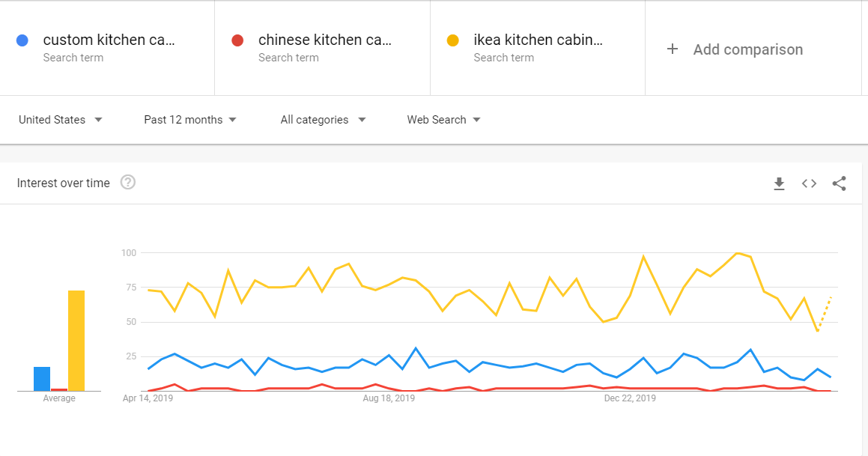Click the plus icon for Add comparison

tap(672, 49)
